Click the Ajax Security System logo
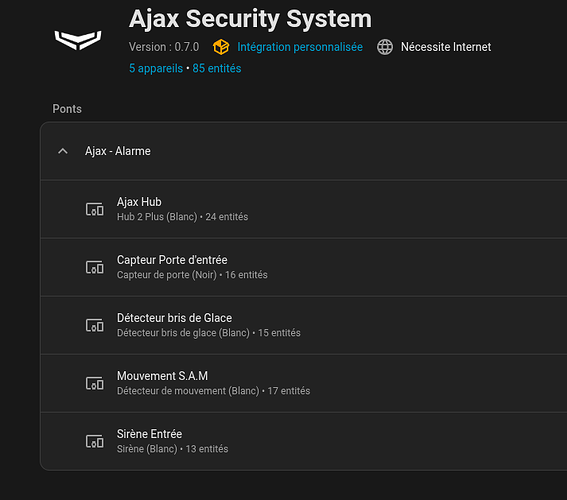 point(78,40)
